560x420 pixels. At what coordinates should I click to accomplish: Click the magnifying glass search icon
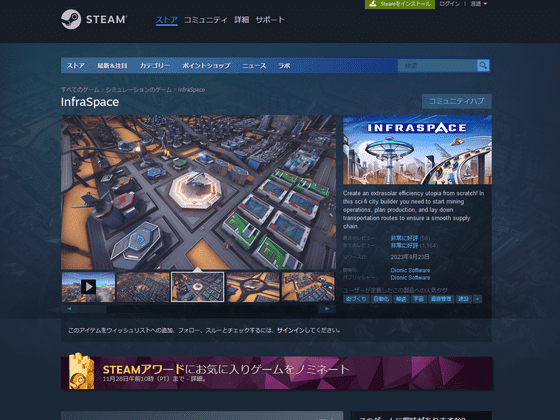[x=483, y=65]
